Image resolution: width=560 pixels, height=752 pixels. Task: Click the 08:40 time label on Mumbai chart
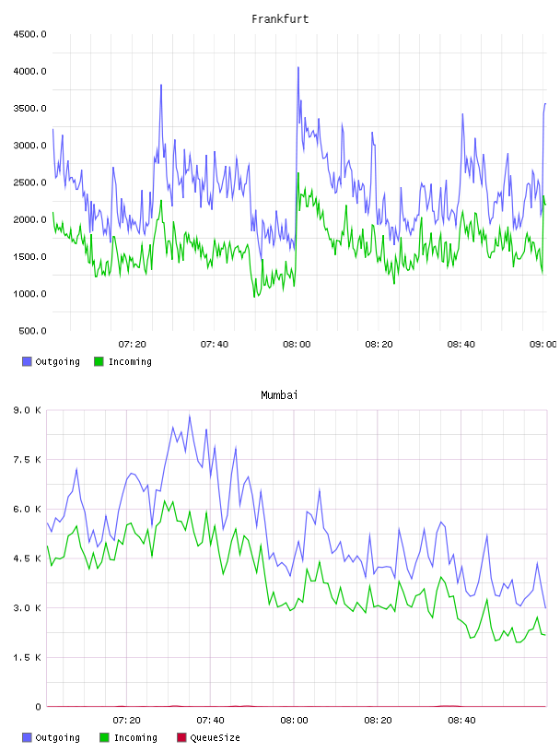[461, 721]
